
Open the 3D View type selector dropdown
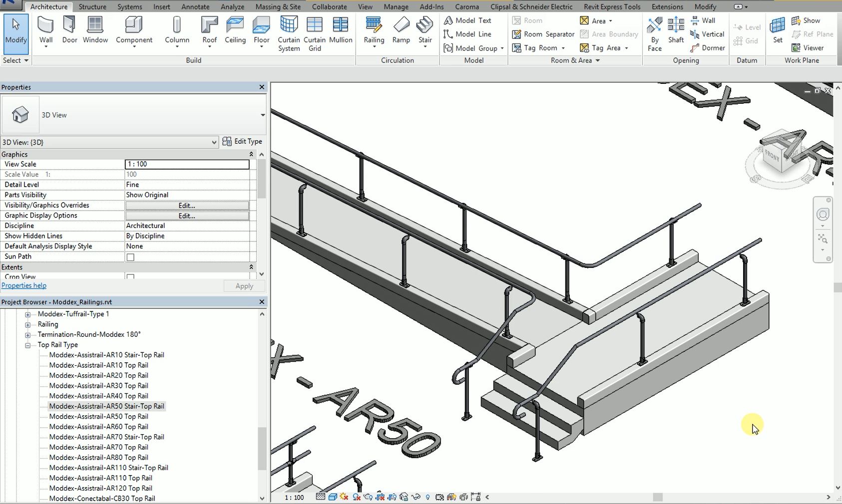coord(263,115)
